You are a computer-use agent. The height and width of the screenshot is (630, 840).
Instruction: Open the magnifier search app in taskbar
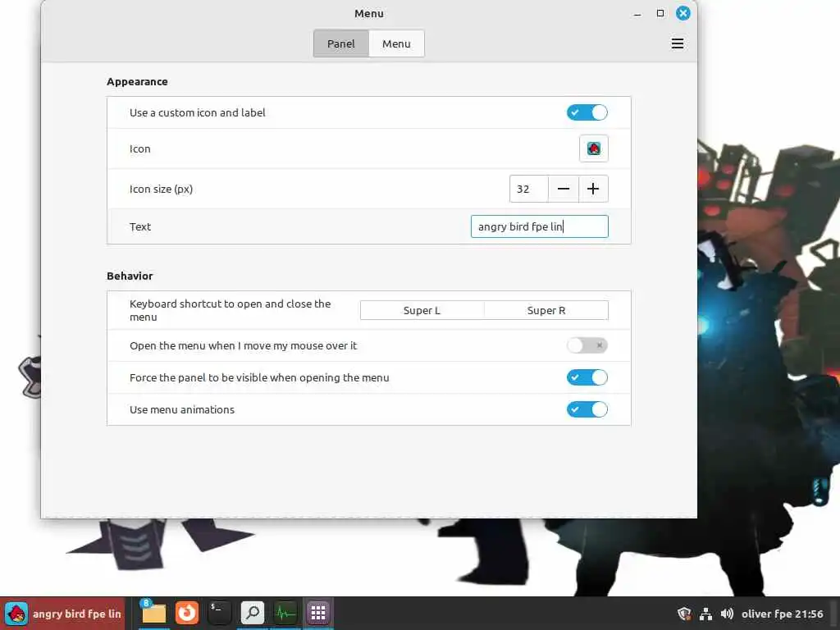coord(253,613)
